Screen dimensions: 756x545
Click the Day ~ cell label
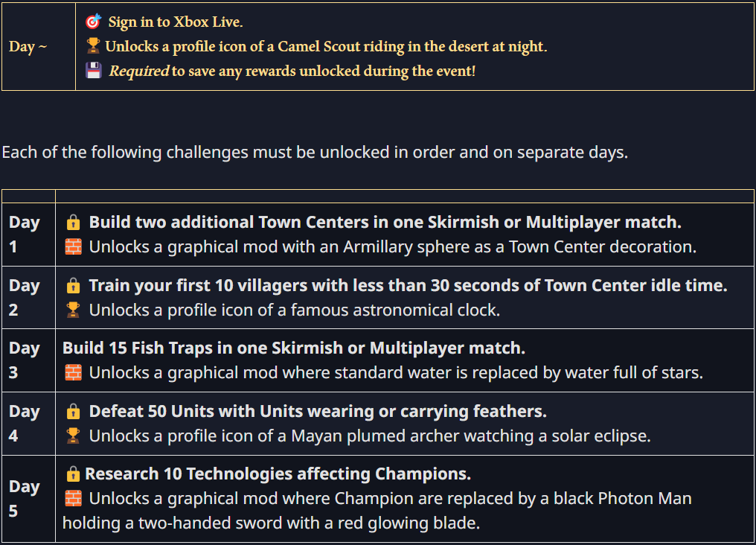[28, 47]
